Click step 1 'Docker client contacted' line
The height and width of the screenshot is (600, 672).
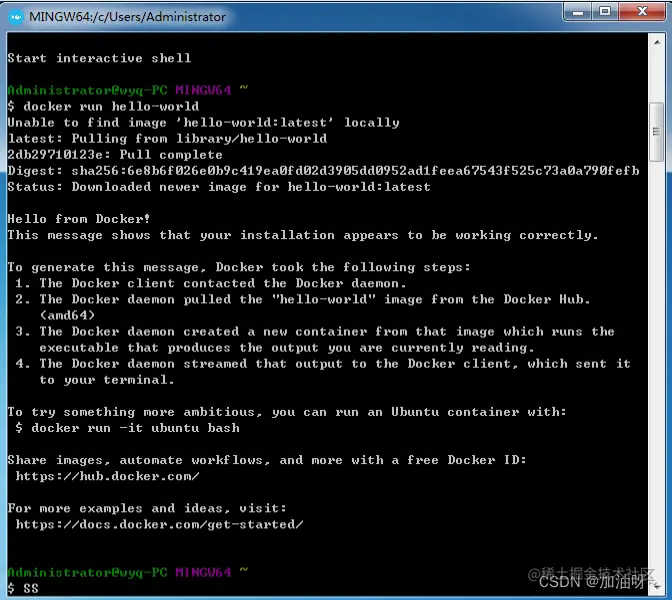211,283
